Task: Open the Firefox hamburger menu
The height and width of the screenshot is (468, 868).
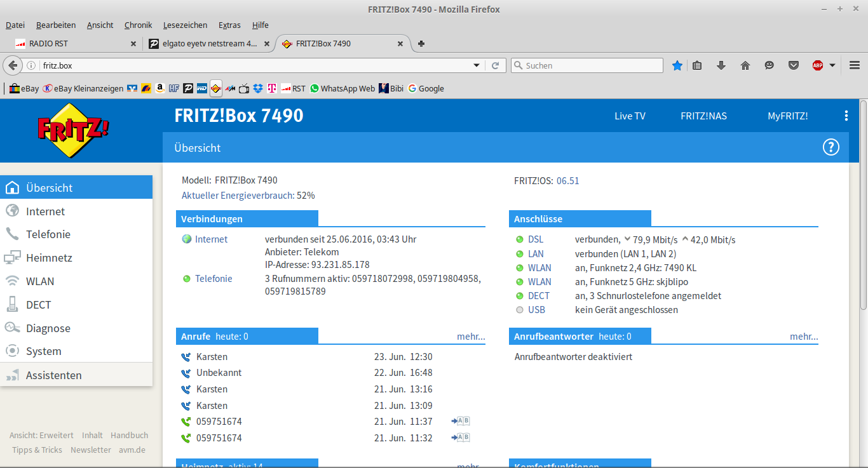Action: click(x=855, y=65)
